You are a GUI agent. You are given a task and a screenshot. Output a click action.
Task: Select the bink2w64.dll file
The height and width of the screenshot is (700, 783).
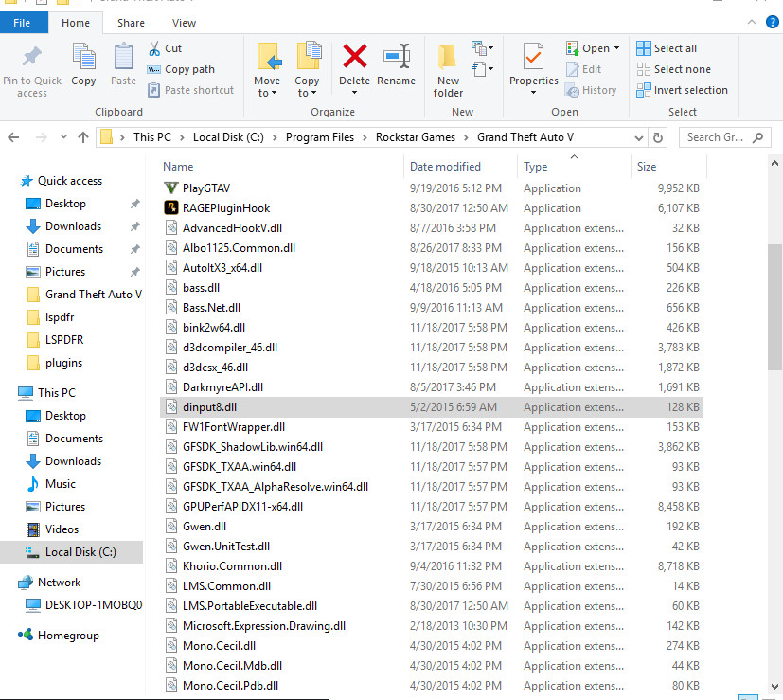click(x=432, y=328)
